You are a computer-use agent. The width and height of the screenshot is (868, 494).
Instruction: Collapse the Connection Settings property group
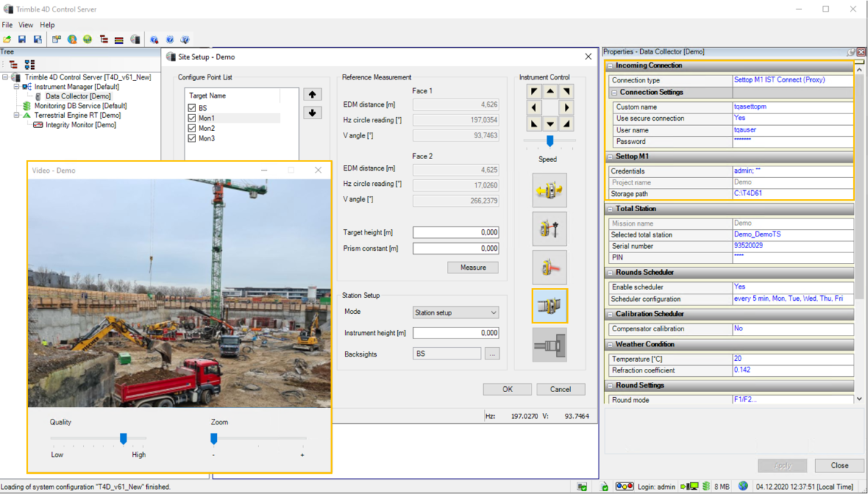pyautogui.click(x=614, y=93)
